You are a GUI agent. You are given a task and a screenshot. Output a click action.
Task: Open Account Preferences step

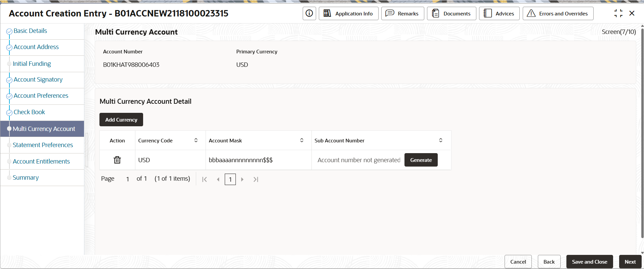41,96
